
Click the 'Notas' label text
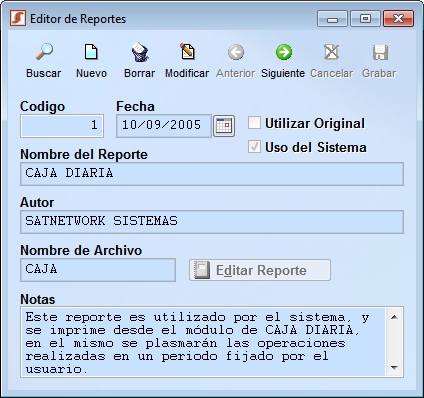pyautogui.click(x=38, y=299)
